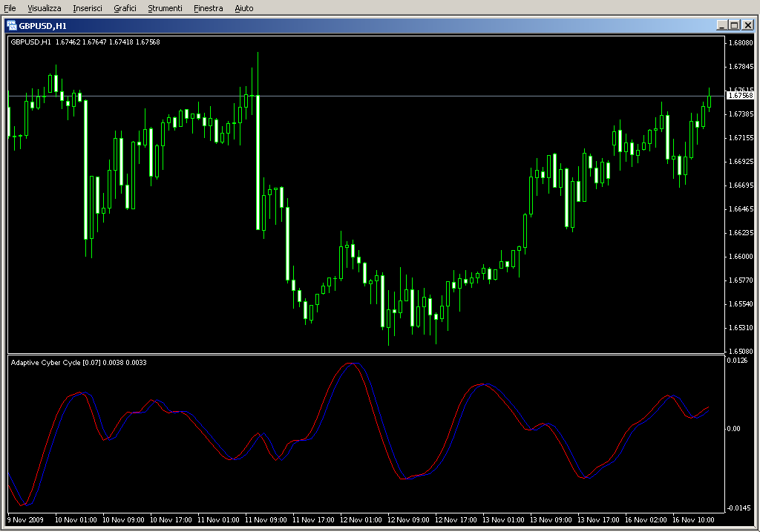Click the 1.66695 price scale label
Image resolution: width=760 pixels, height=532 pixels.
pyautogui.click(x=741, y=185)
